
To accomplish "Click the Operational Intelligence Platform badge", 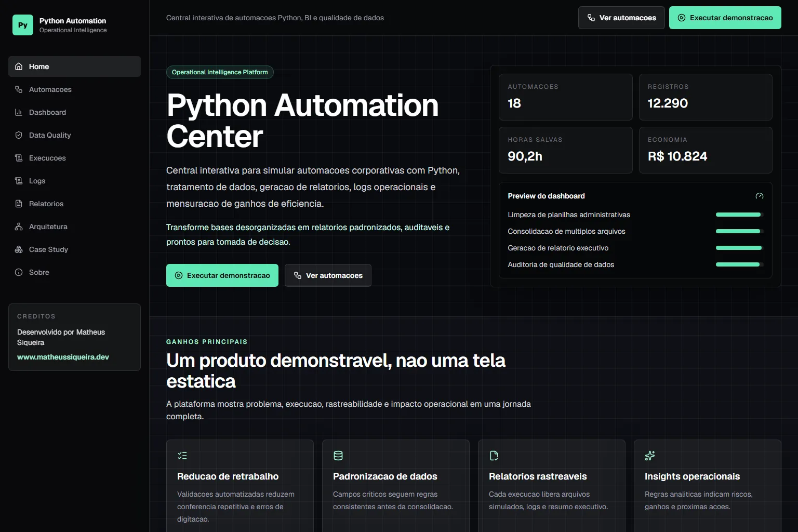I will (x=220, y=72).
